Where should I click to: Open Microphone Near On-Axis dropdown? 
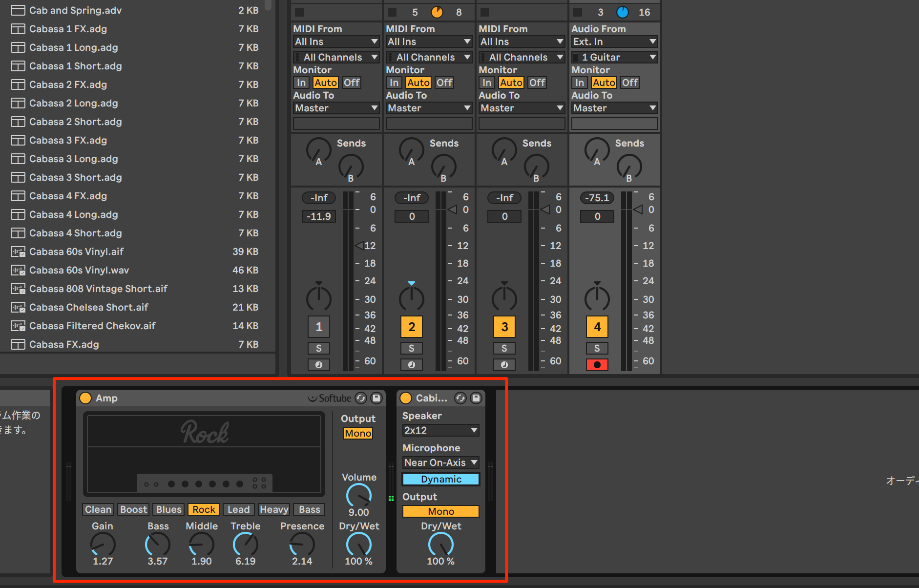click(x=441, y=462)
